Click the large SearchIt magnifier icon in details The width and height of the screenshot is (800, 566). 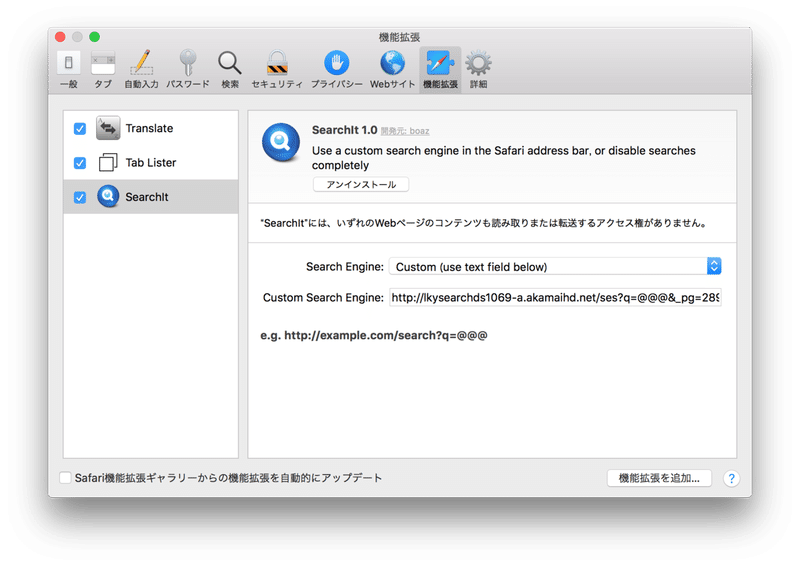281,142
